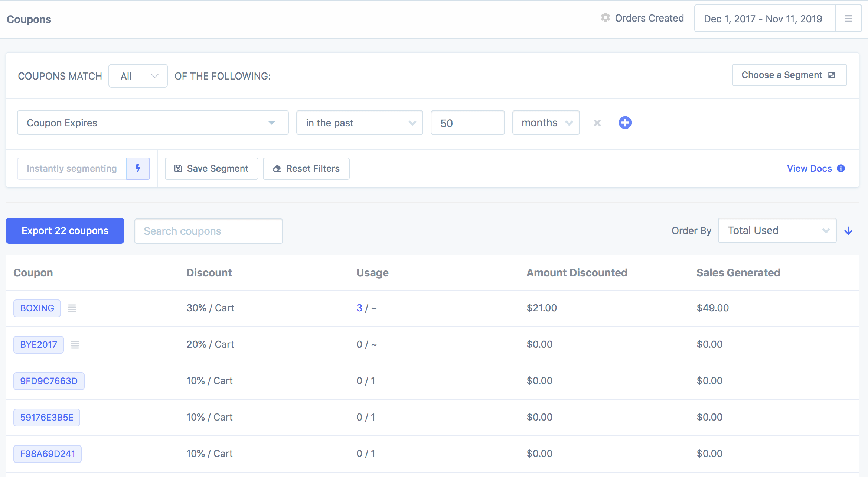
Task: Click the Orders Created gear icon
Action: tap(606, 18)
